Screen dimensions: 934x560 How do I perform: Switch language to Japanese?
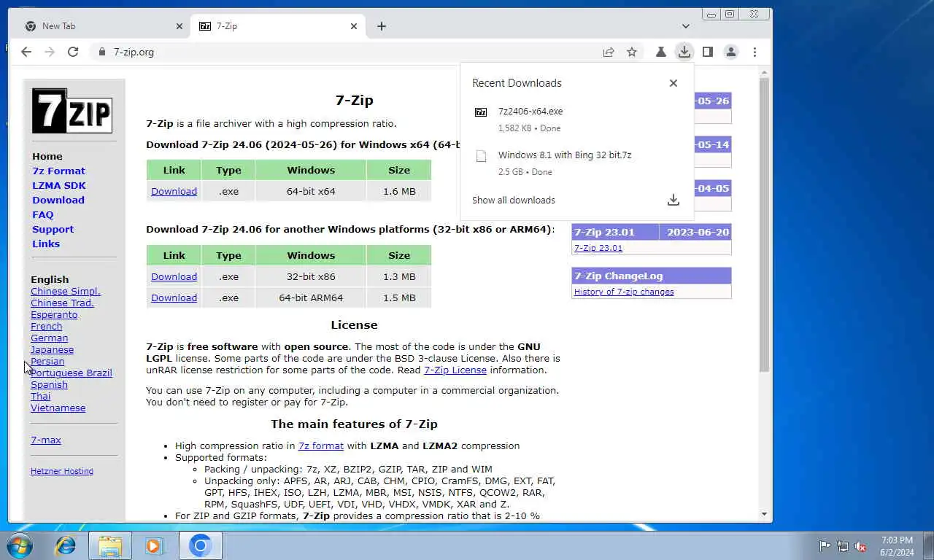pyautogui.click(x=52, y=350)
